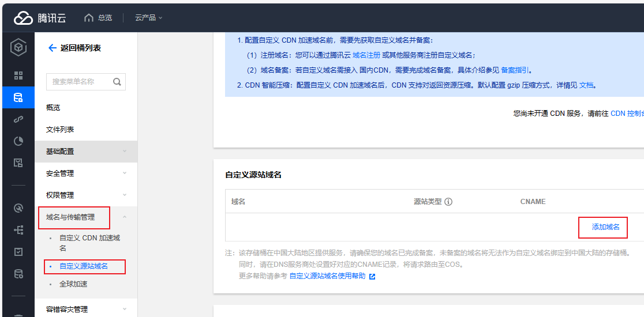644x317 pixels.
Task: Open the hexagon cube product icon in sidebar
Action: click(18, 47)
